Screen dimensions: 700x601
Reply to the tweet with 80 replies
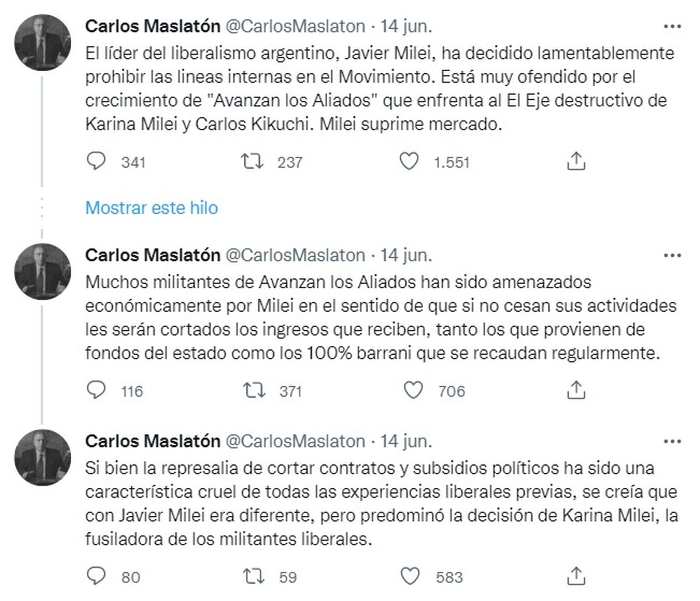95,576
